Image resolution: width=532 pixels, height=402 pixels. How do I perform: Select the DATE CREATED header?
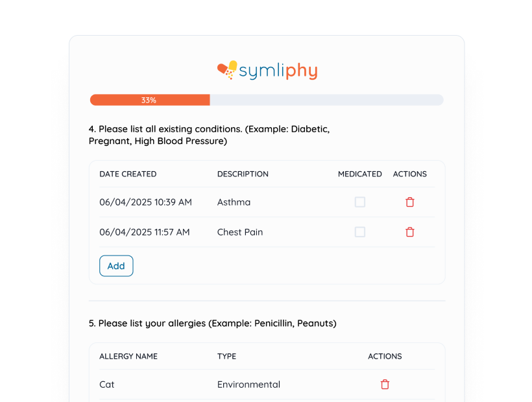click(x=128, y=174)
